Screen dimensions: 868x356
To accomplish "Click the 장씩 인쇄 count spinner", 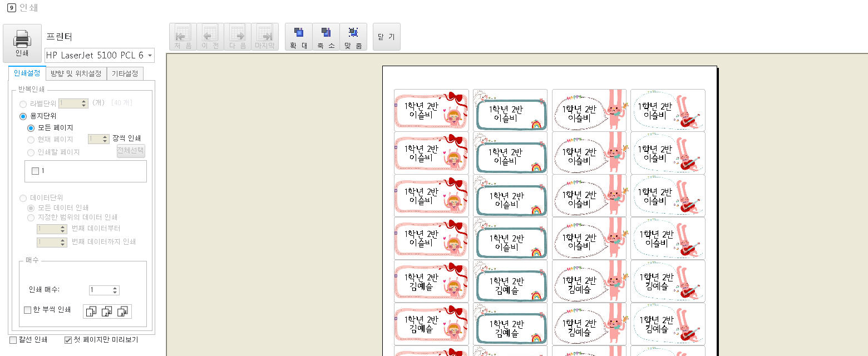I will (98, 139).
